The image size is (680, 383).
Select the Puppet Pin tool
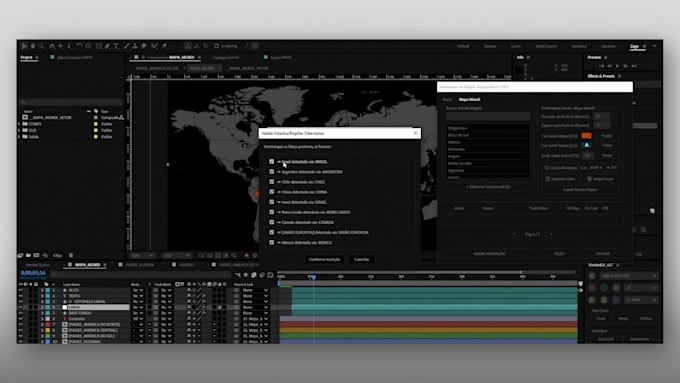tap(165, 46)
